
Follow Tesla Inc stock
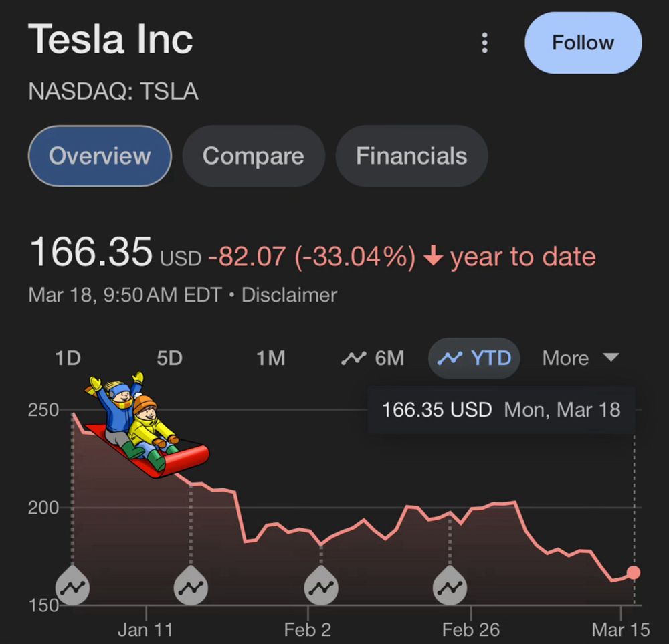583,43
